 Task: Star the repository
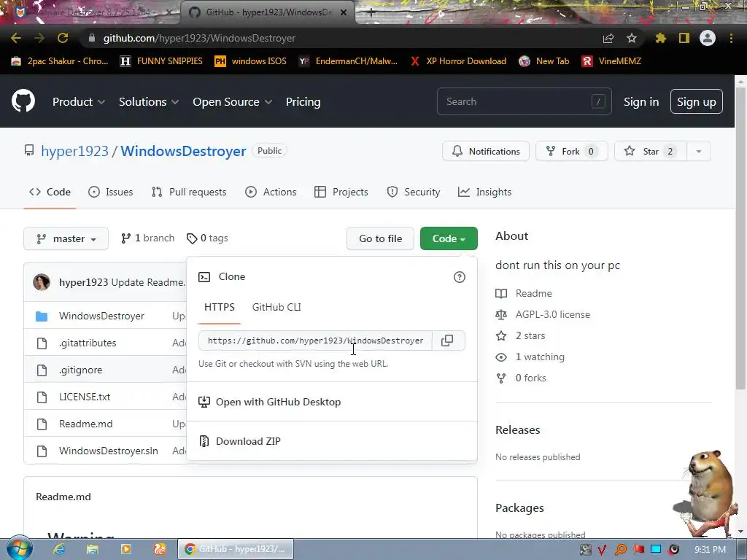click(x=651, y=151)
